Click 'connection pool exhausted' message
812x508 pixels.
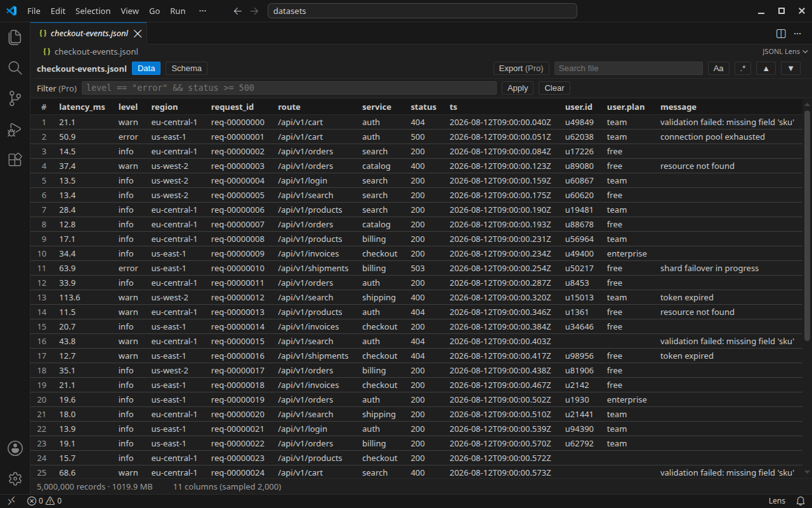(x=712, y=137)
